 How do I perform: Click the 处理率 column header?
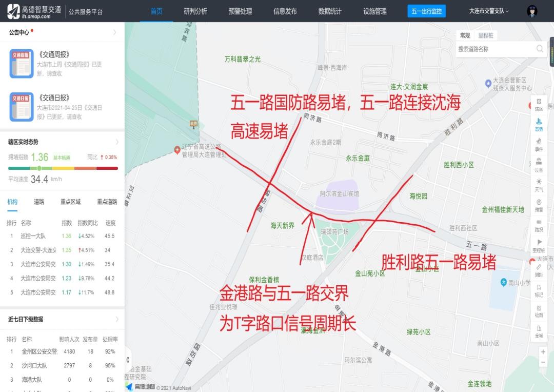[110, 339]
